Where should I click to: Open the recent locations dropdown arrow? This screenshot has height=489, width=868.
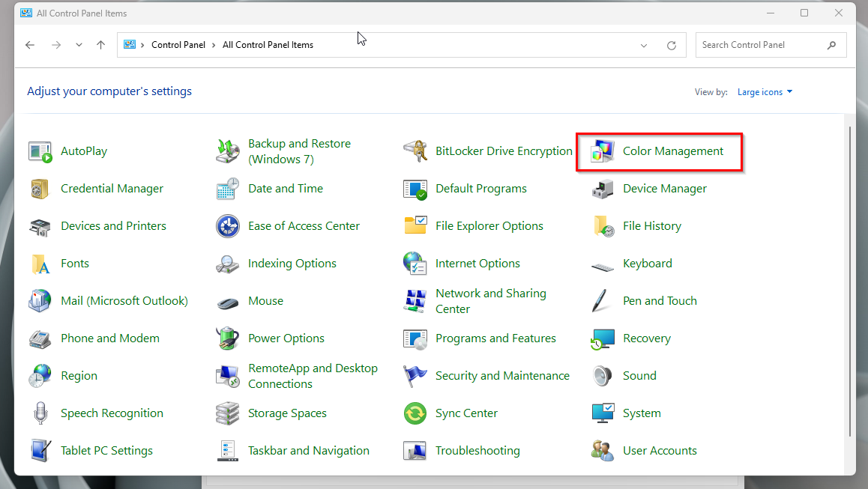click(79, 45)
